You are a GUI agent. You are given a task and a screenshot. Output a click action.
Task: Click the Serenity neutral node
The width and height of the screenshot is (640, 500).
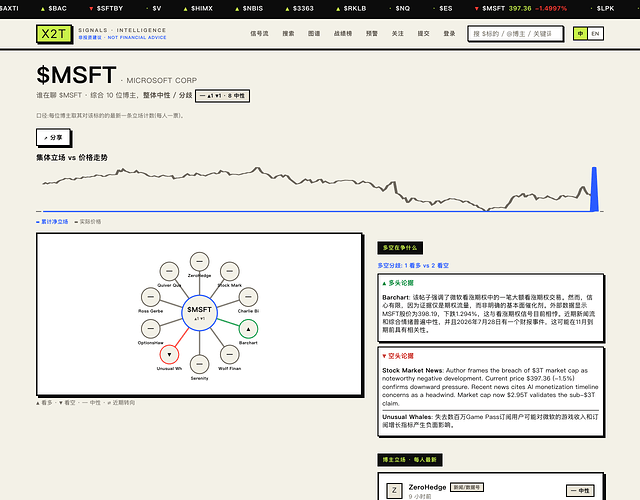(199, 364)
